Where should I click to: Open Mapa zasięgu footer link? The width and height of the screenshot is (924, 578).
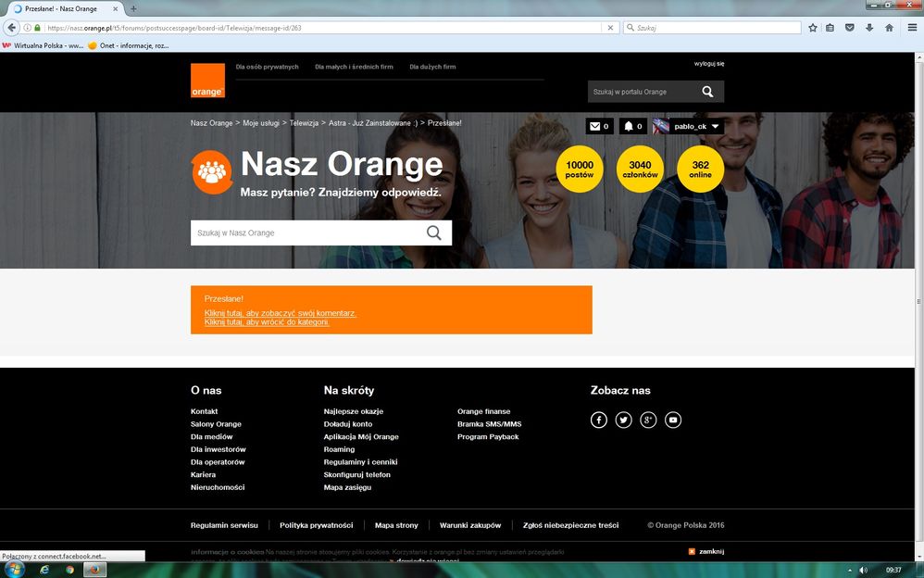[x=347, y=488]
